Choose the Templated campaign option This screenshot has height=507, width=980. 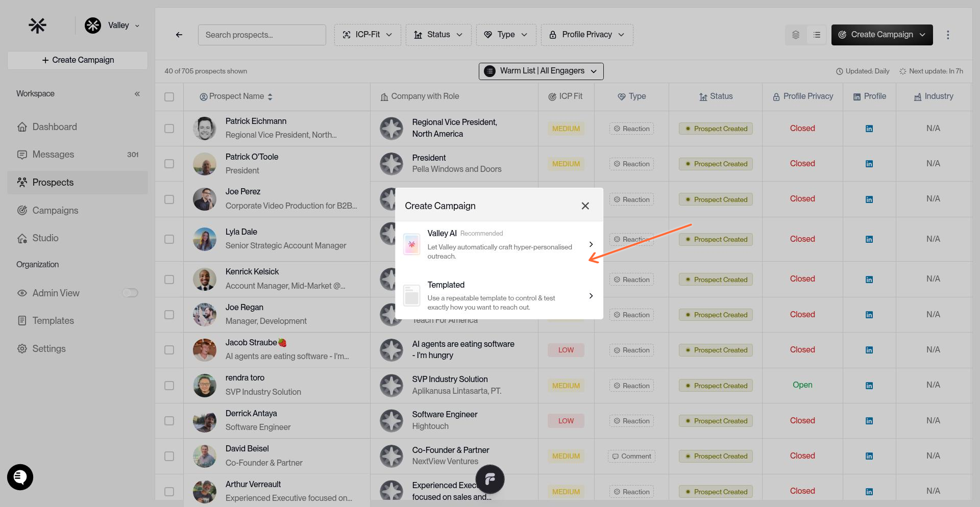coord(499,296)
